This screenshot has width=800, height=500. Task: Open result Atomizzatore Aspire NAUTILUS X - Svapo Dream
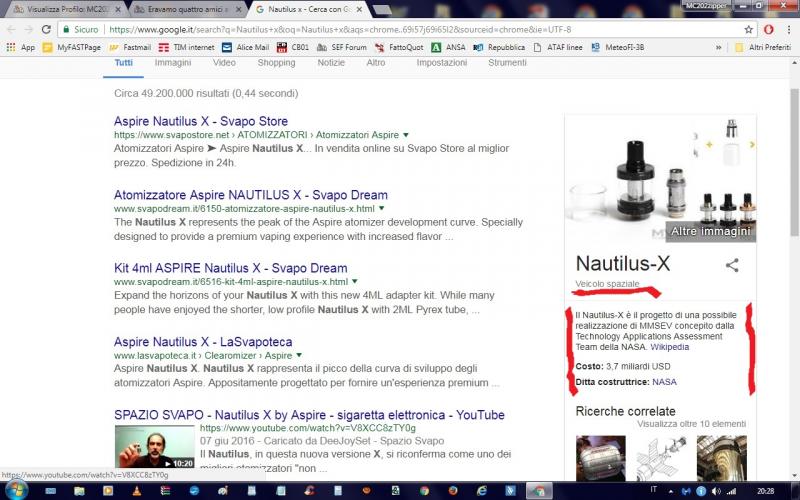(251, 195)
